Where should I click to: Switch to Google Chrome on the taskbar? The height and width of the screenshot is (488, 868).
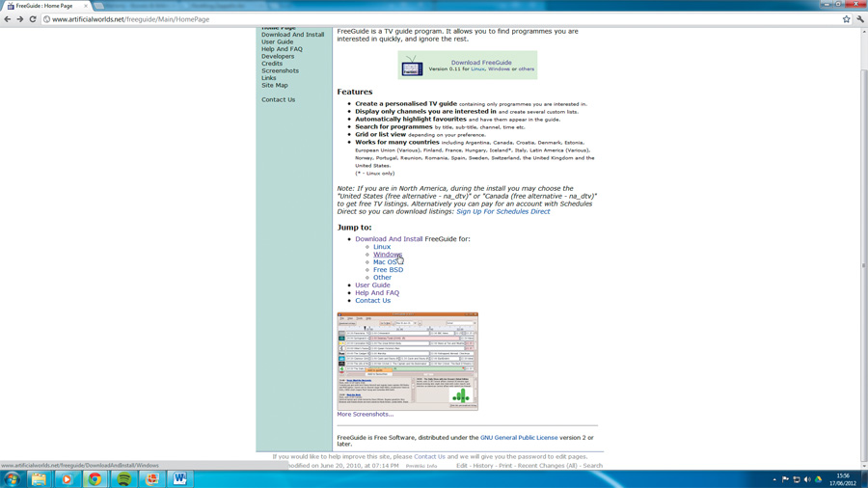tap(95, 479)
